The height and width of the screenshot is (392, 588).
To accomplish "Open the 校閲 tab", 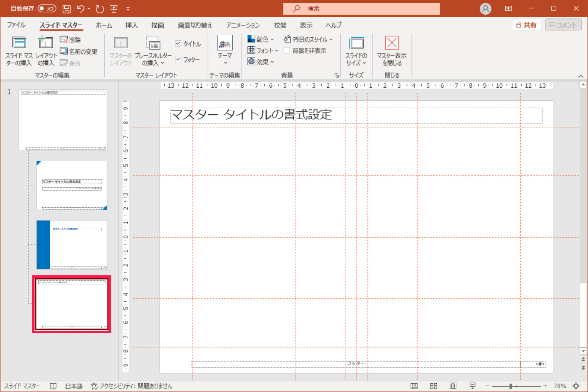I will coord(280,25).
